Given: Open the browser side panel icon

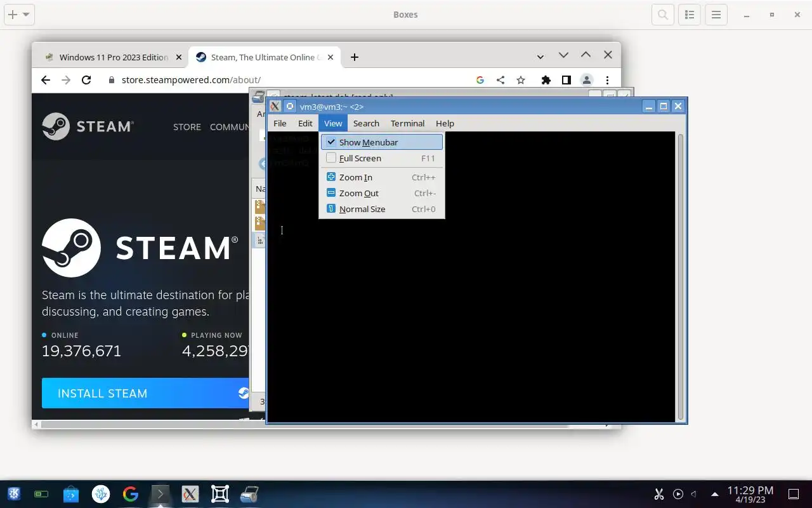Looking at the screenshot, I should click(x=566, y=79).
